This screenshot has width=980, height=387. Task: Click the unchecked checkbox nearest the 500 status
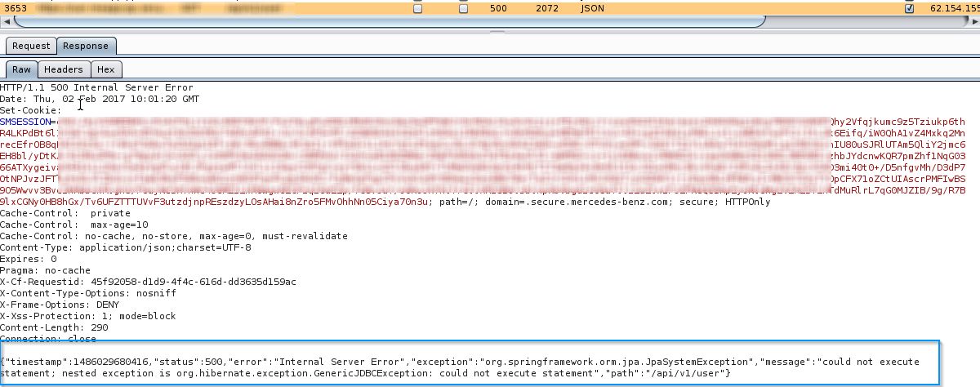tap(463, 9)
